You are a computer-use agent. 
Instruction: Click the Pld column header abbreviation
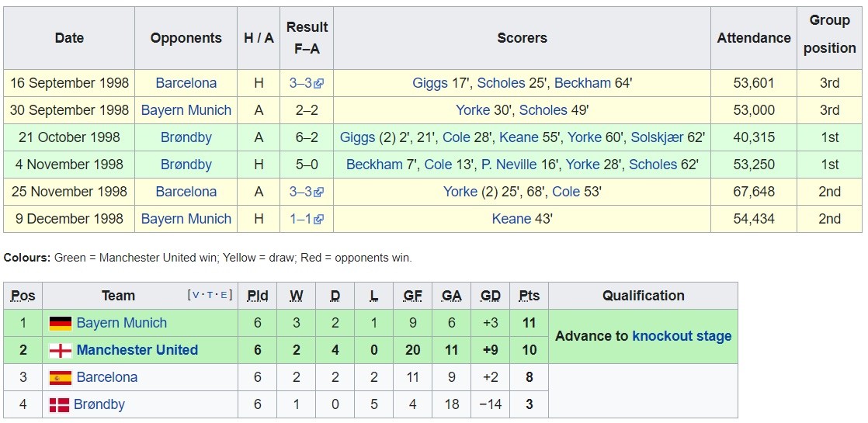pos(258,296)
